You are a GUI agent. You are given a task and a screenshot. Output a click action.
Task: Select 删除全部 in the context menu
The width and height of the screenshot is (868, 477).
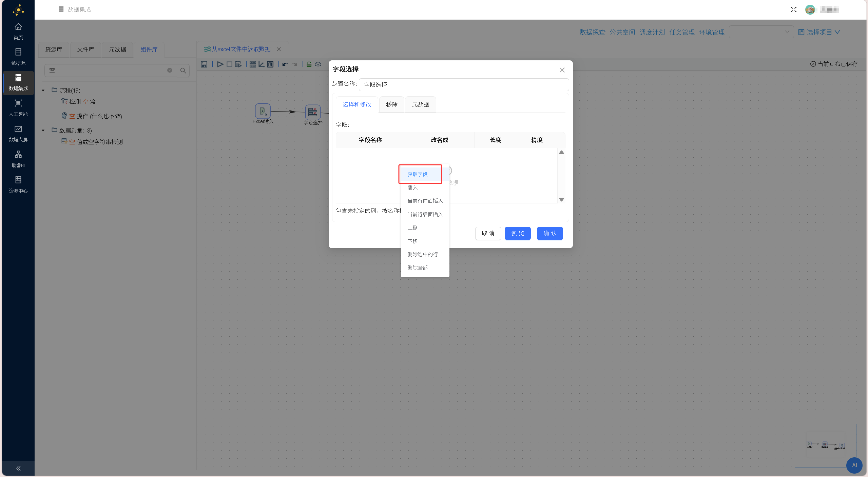point(425,267)
